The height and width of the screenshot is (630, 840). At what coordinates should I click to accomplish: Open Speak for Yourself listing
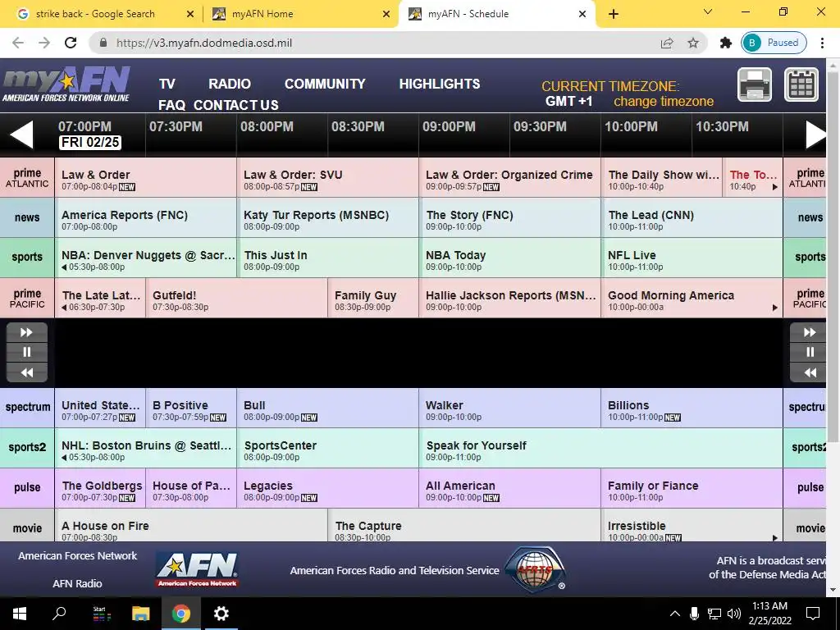(600, 447)
